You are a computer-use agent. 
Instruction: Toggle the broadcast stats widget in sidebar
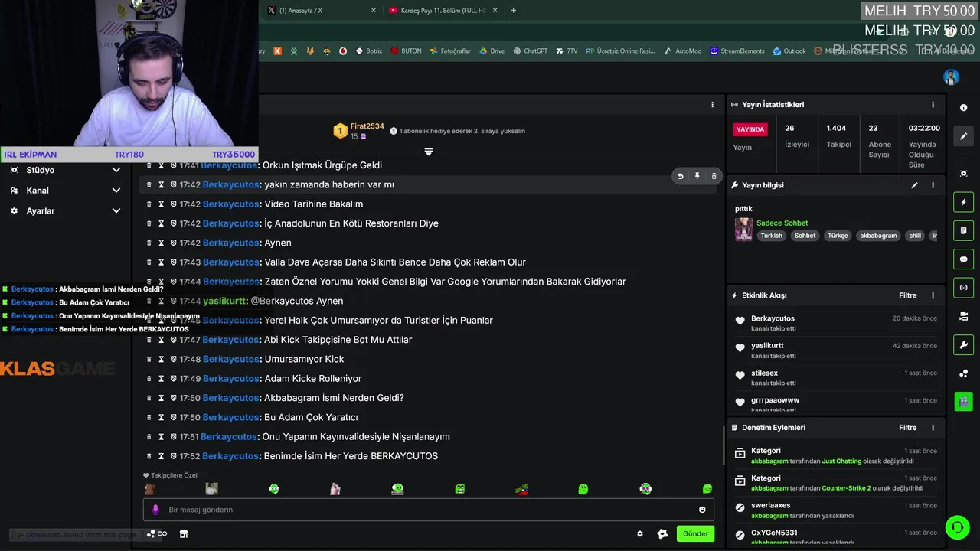pos(964,288)
